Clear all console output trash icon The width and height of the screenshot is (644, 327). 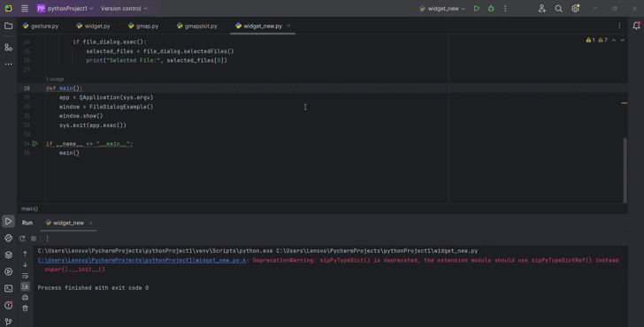25,308
